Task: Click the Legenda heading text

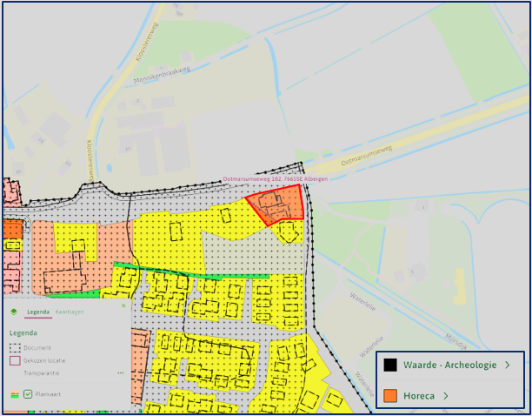Action: 23,332
